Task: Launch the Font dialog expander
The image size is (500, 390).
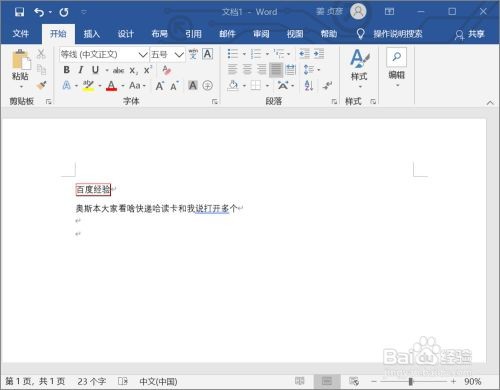Action: pyautogui.click(x=214, y=101)
